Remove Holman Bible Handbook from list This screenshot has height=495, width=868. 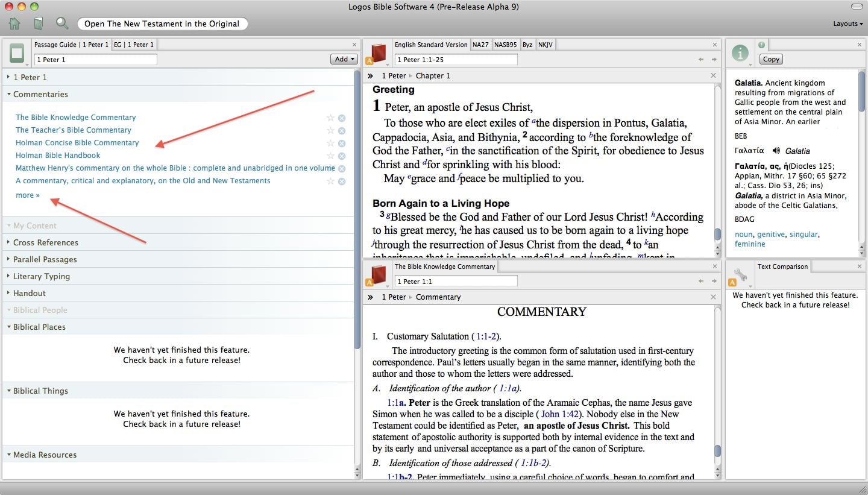tap(342, 156)
